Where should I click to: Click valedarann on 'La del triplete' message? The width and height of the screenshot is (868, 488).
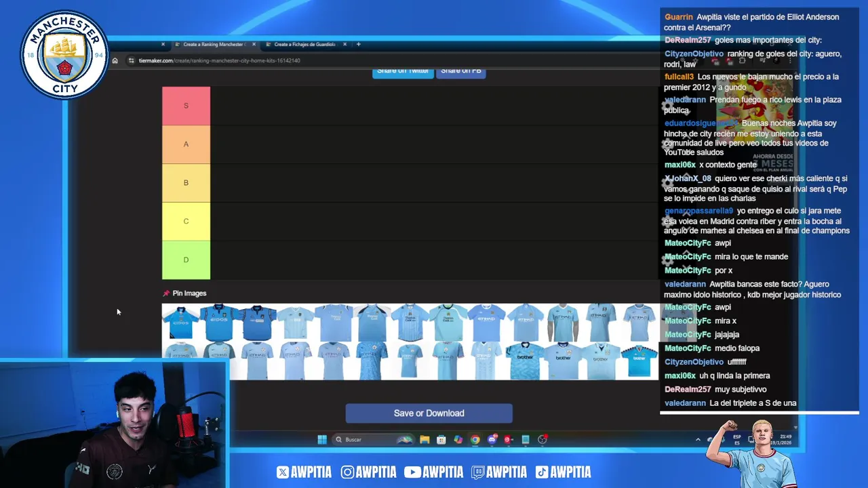point(685,403)
